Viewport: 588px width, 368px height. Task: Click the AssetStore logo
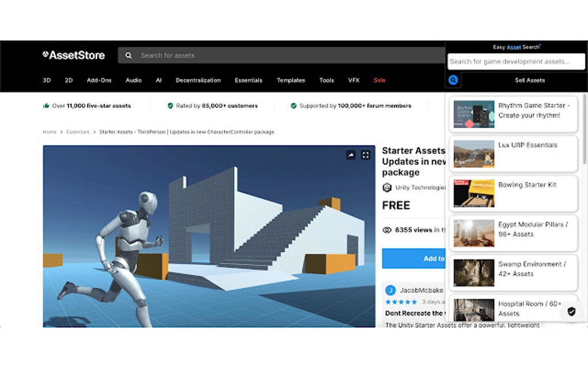coord(74,55)
